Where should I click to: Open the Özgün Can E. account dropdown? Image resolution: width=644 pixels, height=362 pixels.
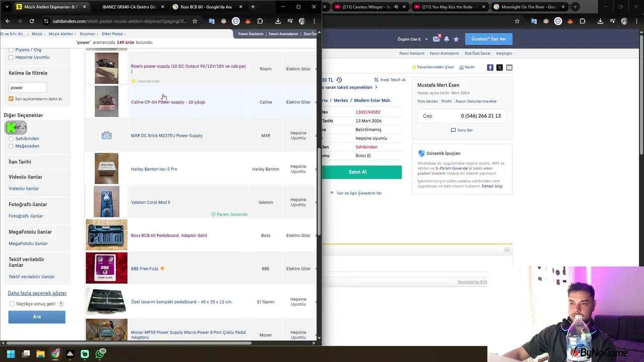coord(413,39)
